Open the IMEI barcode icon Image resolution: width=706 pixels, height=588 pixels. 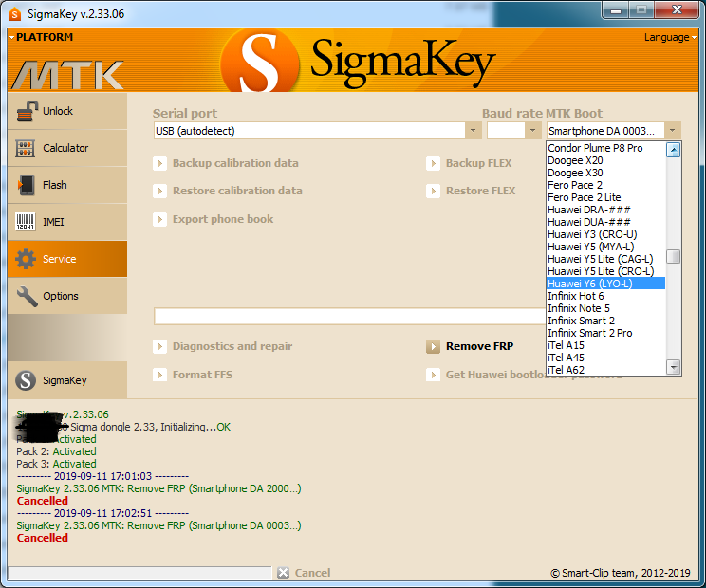click(x=26, y=222)
